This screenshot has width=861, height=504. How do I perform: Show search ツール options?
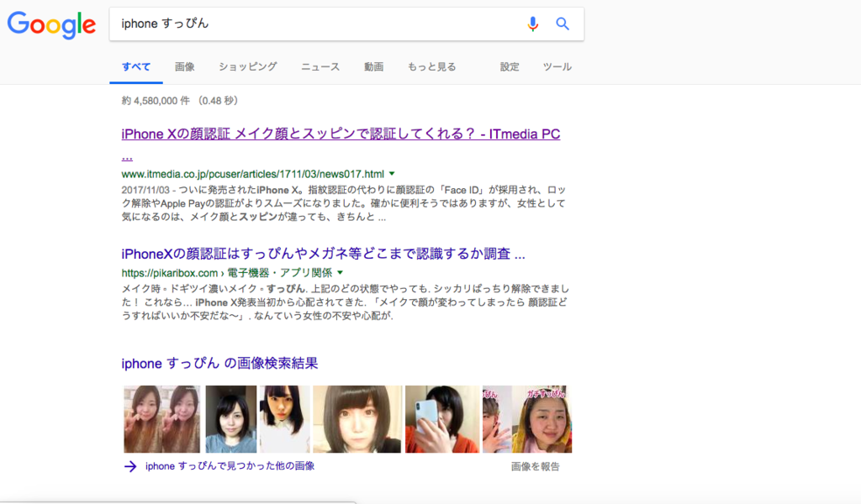click(557, 67)
